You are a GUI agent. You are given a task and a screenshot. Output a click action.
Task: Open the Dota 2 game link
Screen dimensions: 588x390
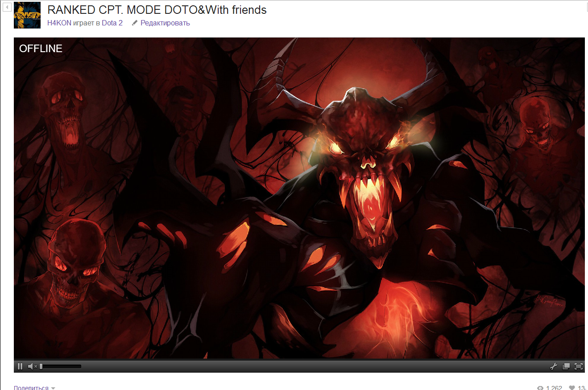112,23
